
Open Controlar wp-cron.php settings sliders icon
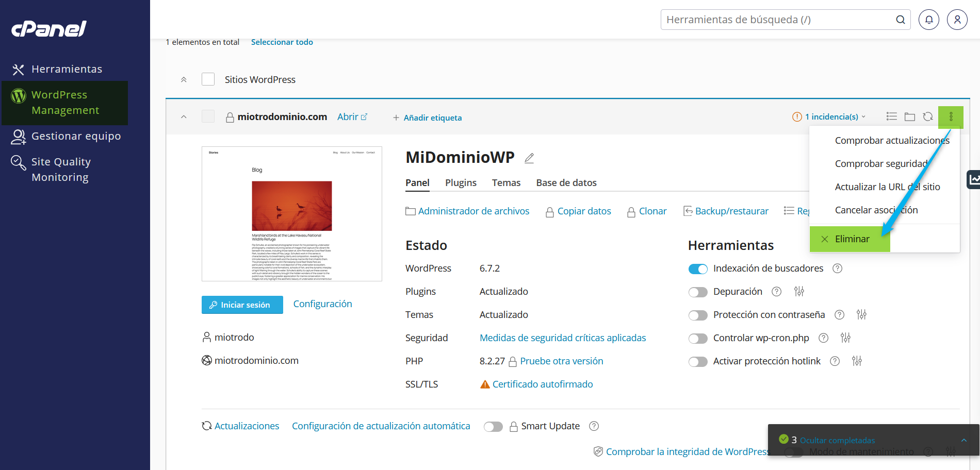[x=845, y=338]
